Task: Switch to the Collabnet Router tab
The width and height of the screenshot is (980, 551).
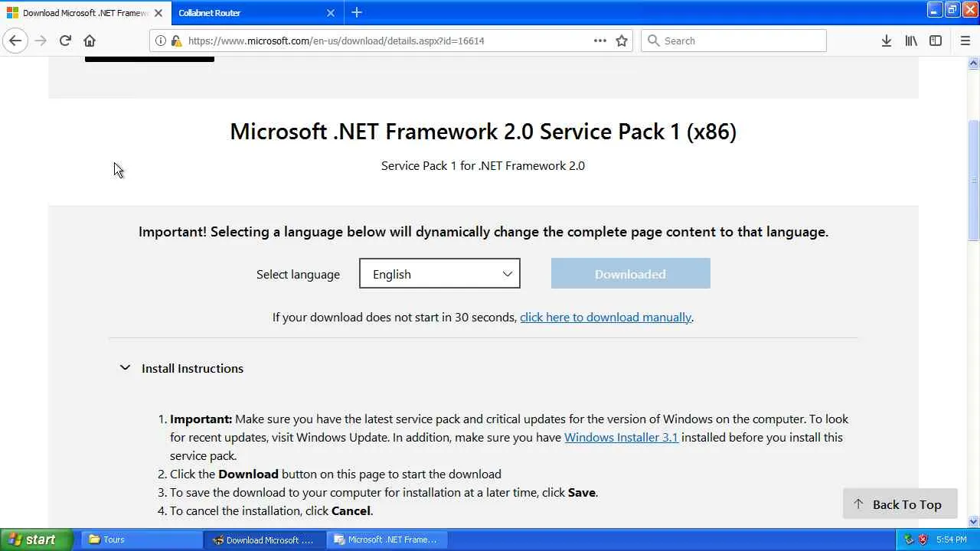Action: (245, 13)
